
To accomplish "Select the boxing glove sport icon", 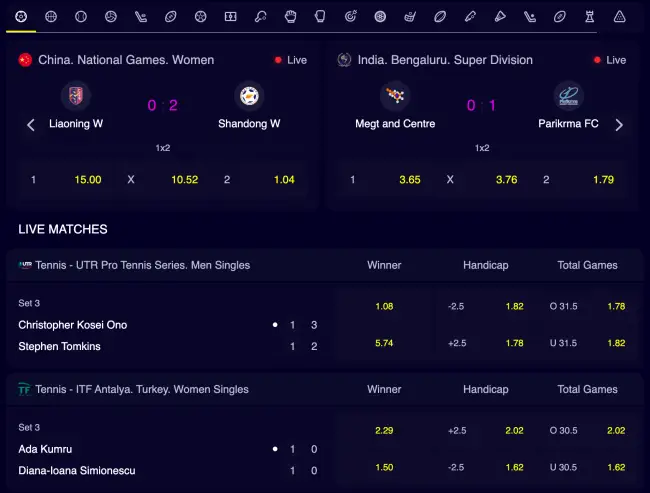I will click(x=291, y=17).
